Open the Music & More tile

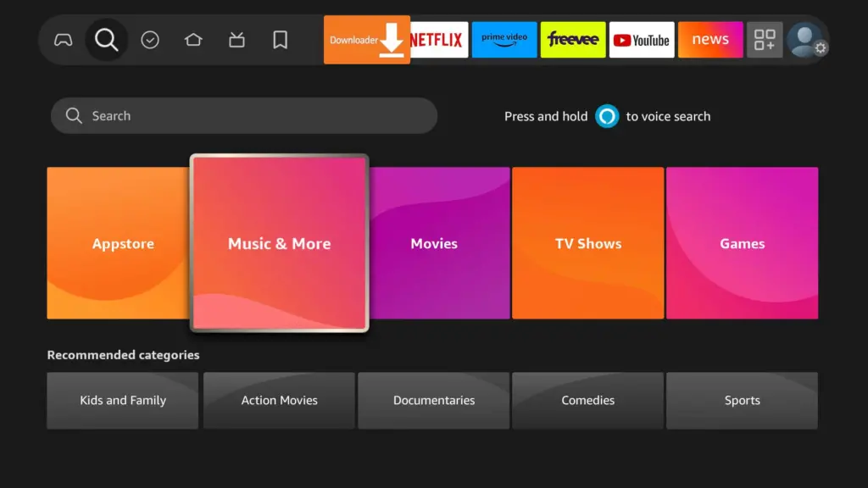pyautogui.click(x=279, y=243)
